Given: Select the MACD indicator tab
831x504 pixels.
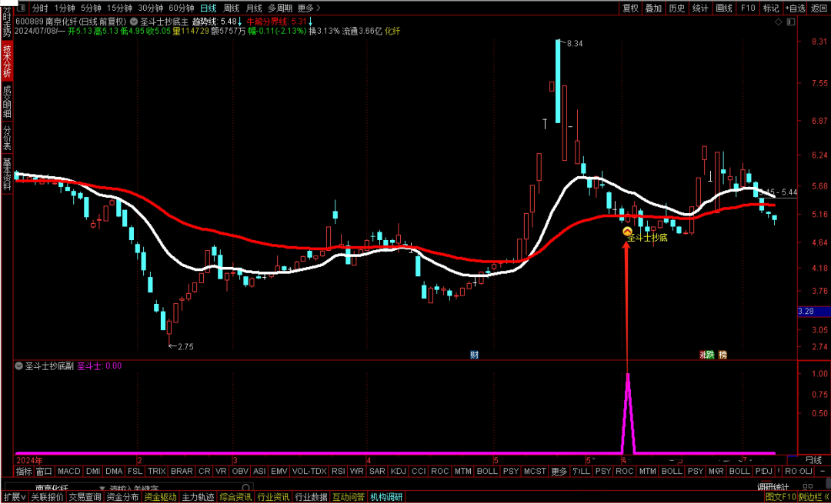Looking at the screenshot, I should tap(68, 471).
